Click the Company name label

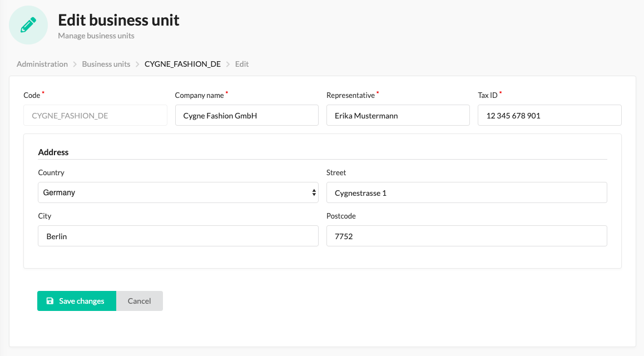[199, 95]
